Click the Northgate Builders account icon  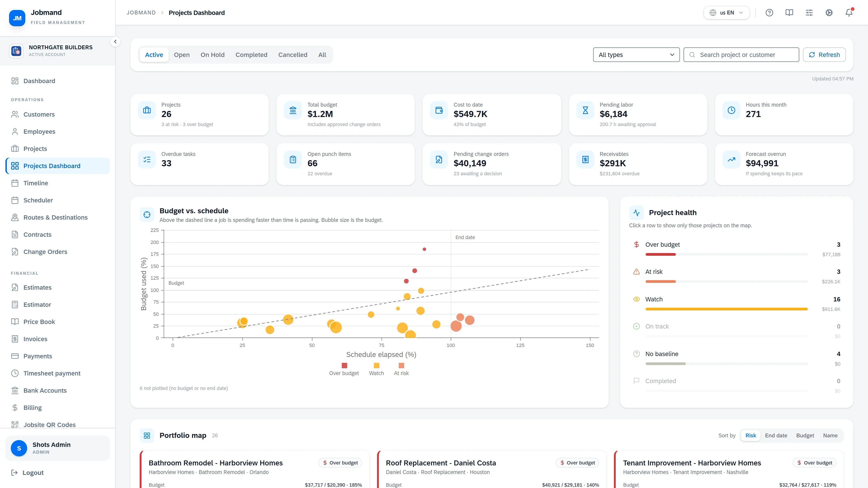16,51
